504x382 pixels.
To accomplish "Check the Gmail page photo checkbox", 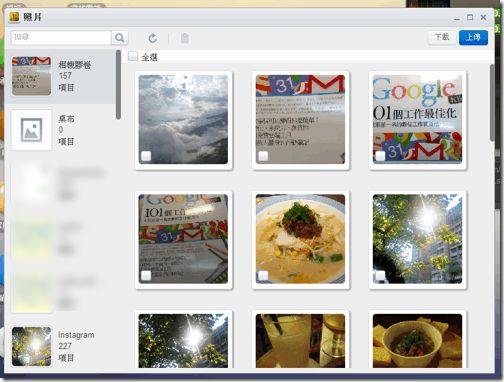I will pyautogui.click(x=263, y=156).
